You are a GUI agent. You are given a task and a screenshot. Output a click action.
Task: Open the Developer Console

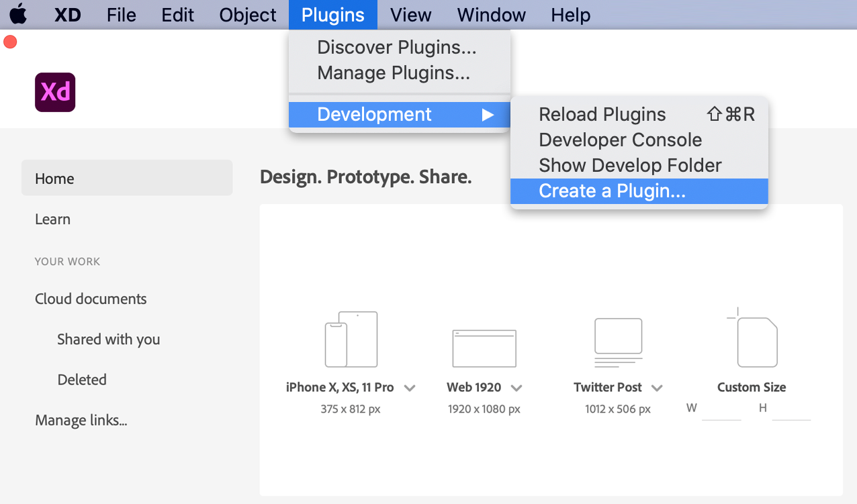620,140
